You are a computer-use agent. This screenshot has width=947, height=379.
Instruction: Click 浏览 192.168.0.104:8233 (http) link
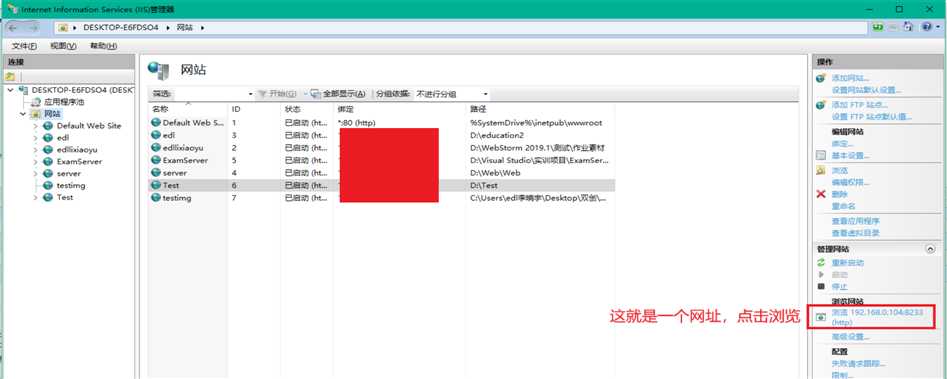point(878,317)
